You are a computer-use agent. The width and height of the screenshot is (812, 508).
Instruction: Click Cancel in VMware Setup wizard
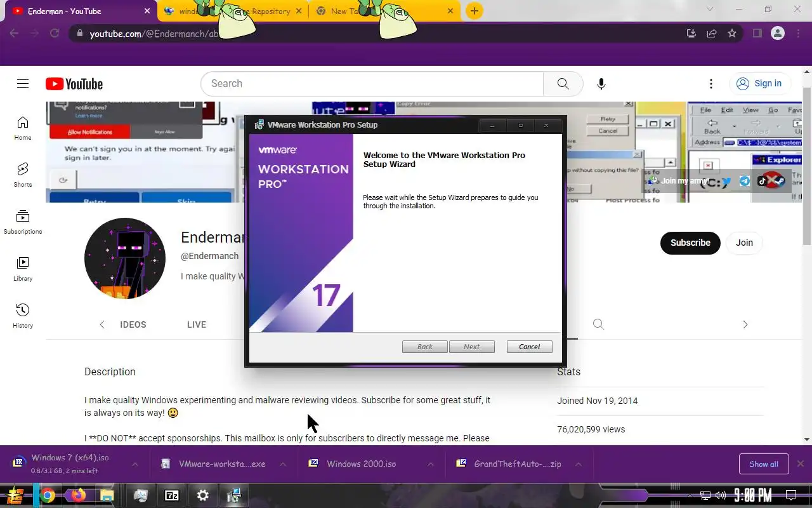529,347
